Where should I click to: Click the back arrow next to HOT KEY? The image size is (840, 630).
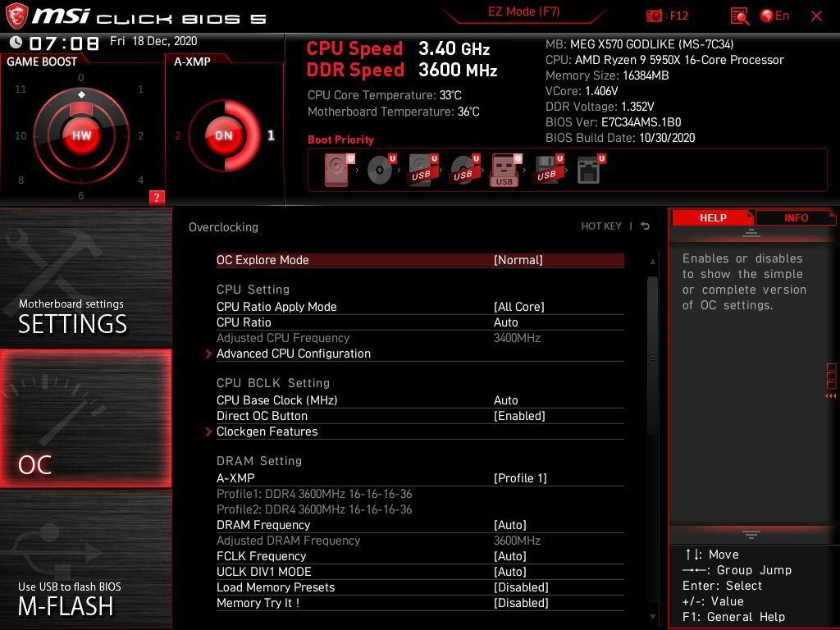pos(645,226)
